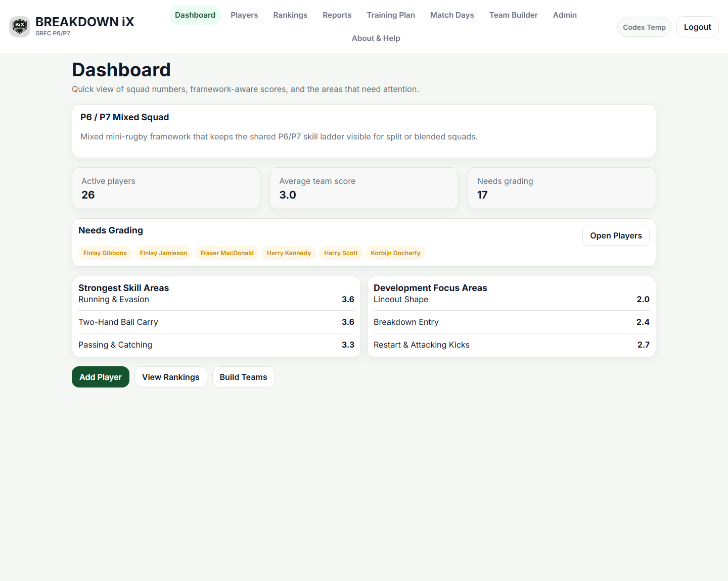The height and width of the screenshot is (581, 728).
Task: Click the Strongest Skill Areas heading
Action: click(x=123, y=288)
